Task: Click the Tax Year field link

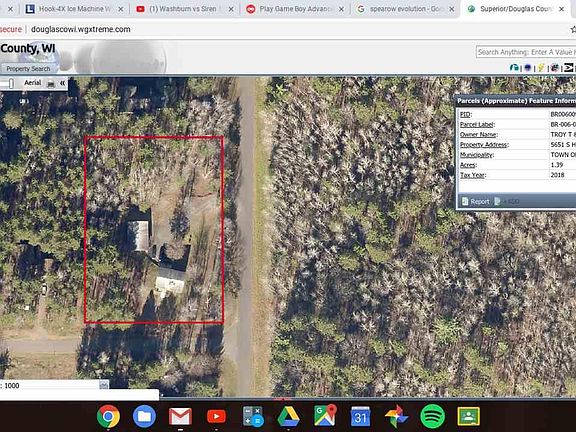Action: [473, 175]
